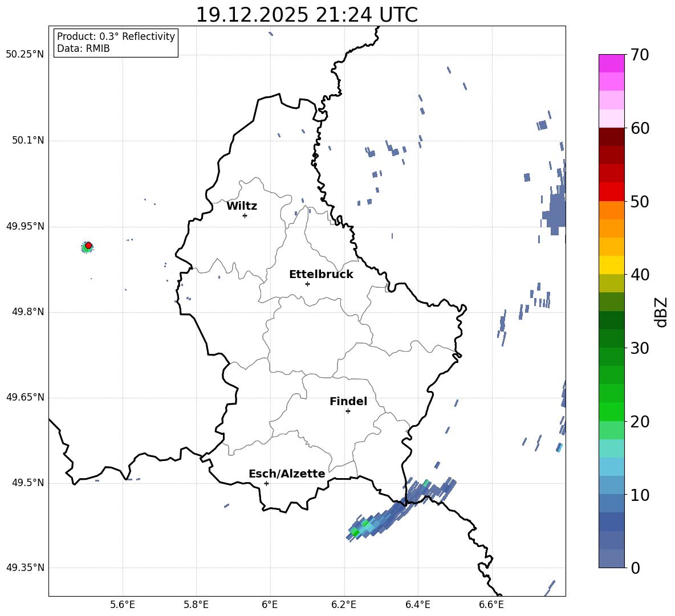
Task: Click the 49.95°N latitude label
Action: (25, 226)
